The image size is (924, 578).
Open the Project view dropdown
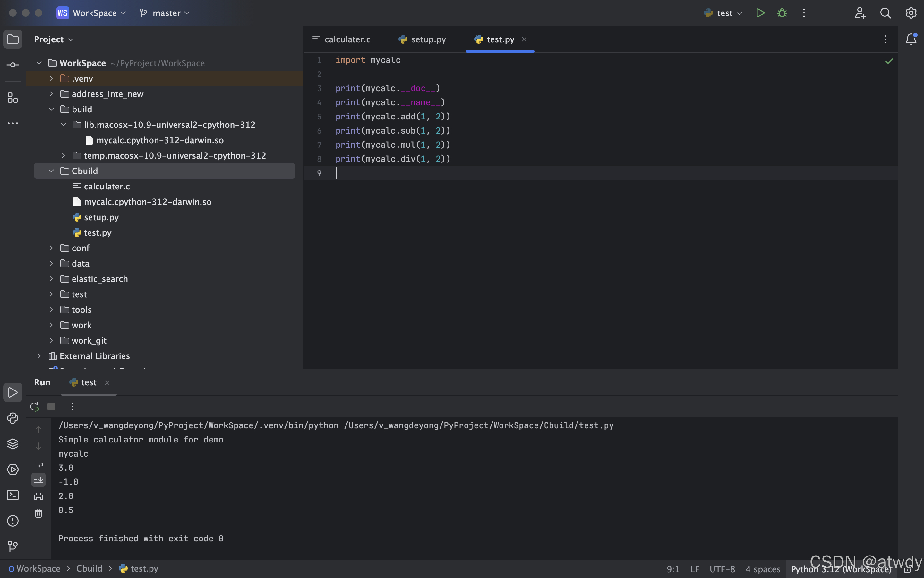click(54, 39)
